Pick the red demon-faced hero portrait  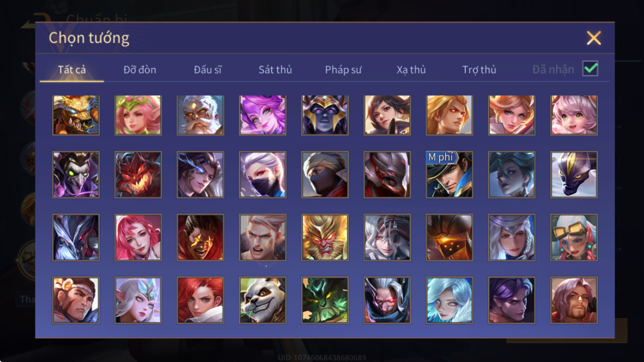click(x=138, y=175)
